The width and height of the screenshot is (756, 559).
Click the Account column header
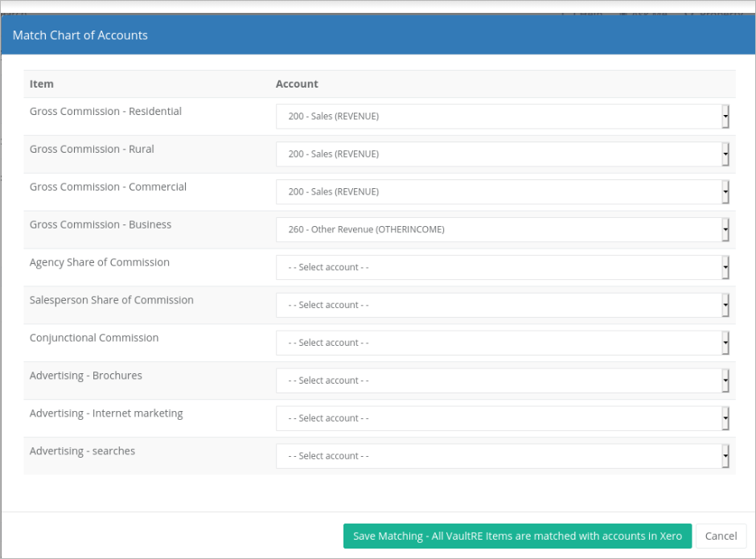[297, 84]
